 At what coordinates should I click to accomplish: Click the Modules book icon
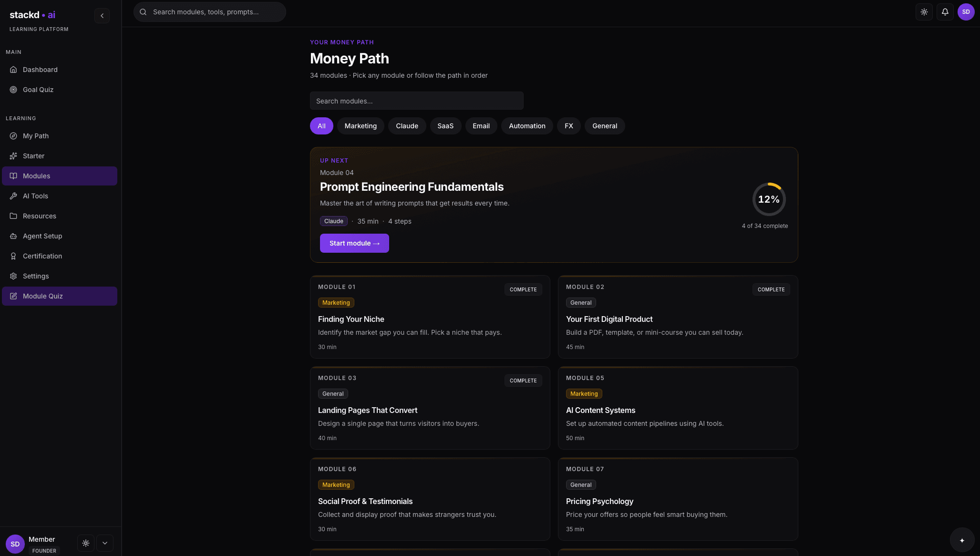click(x=13, y=176)
